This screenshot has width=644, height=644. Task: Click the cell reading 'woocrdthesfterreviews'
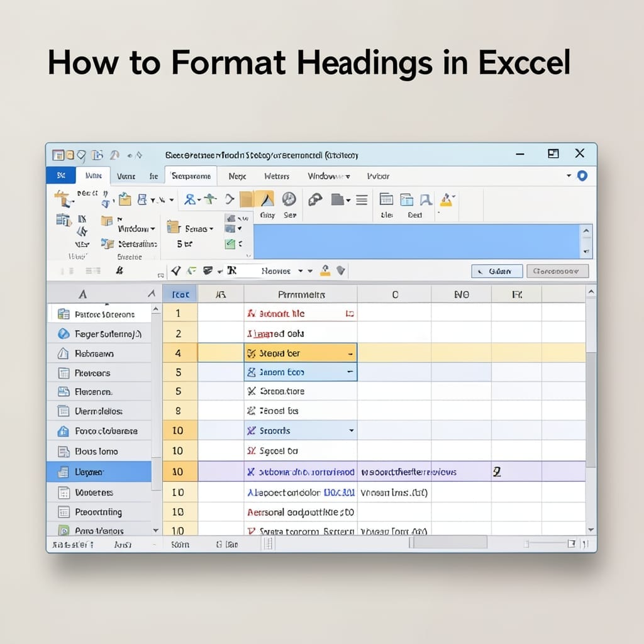(394, 472)
